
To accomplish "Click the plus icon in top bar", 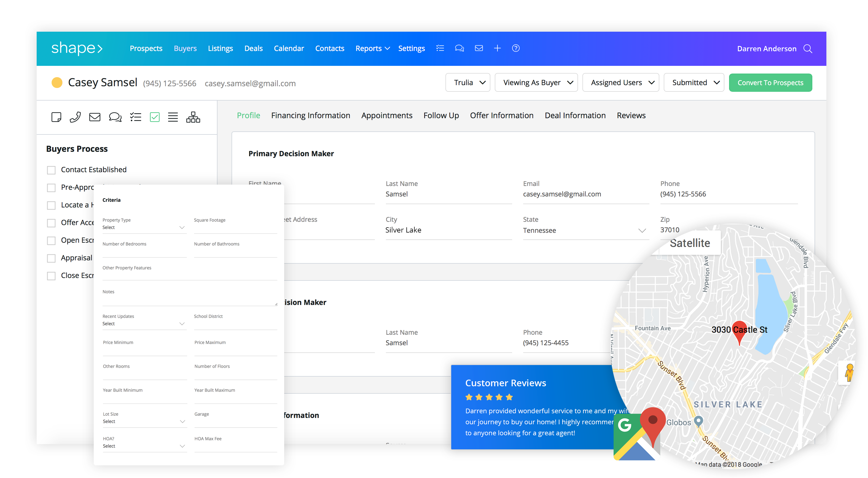I will 497,48.
